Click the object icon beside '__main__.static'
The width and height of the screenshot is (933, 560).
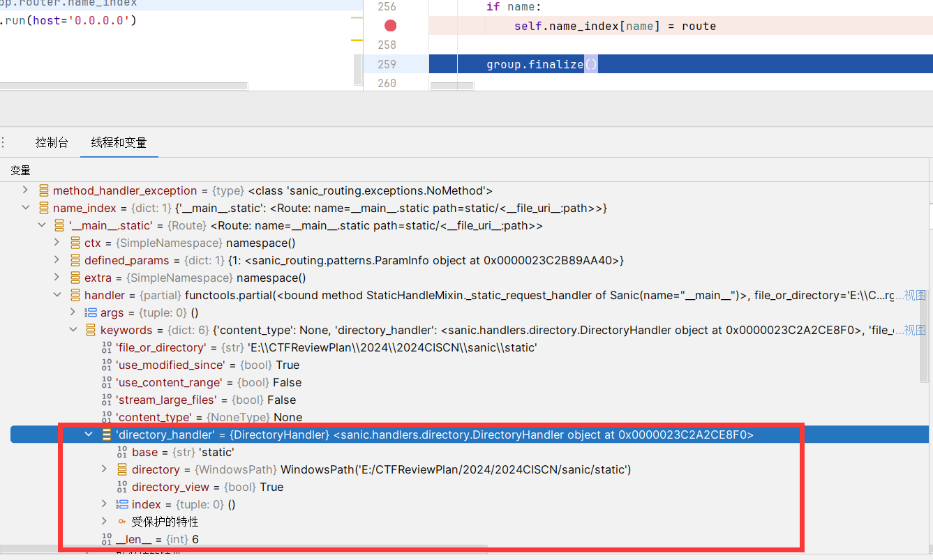click(59, 225)
